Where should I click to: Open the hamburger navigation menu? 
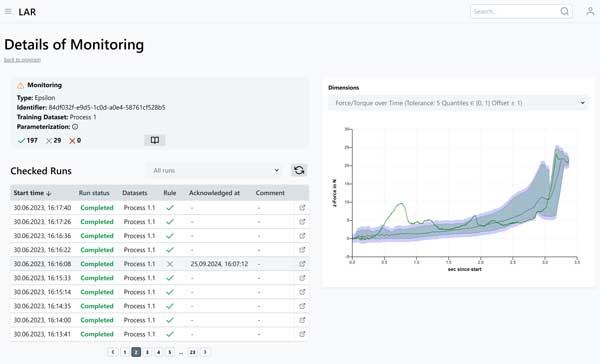coord(8,11)
